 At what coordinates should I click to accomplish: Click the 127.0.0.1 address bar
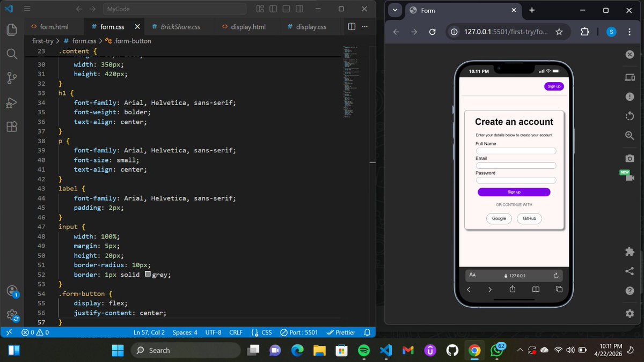(506, 32)
